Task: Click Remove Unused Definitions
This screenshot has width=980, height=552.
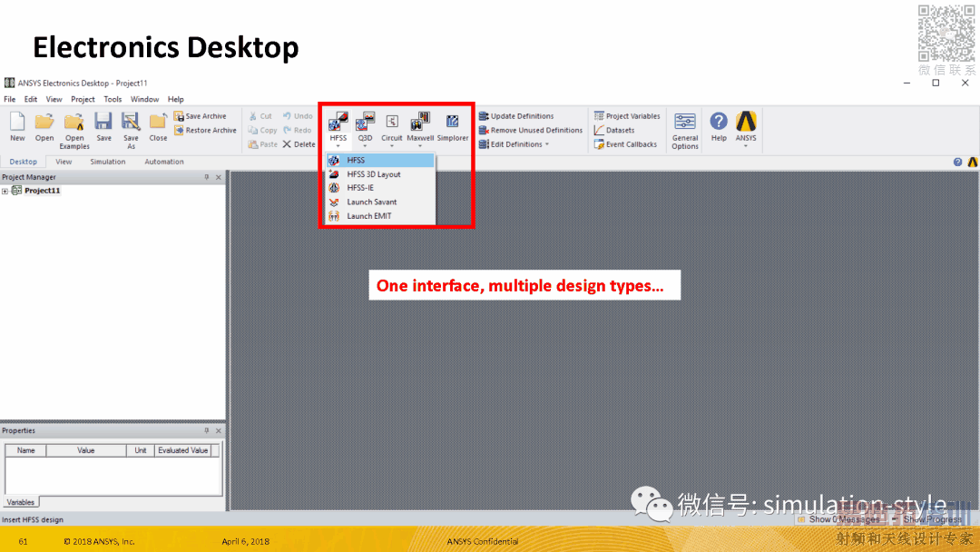Action: click(x=531, y=130)
